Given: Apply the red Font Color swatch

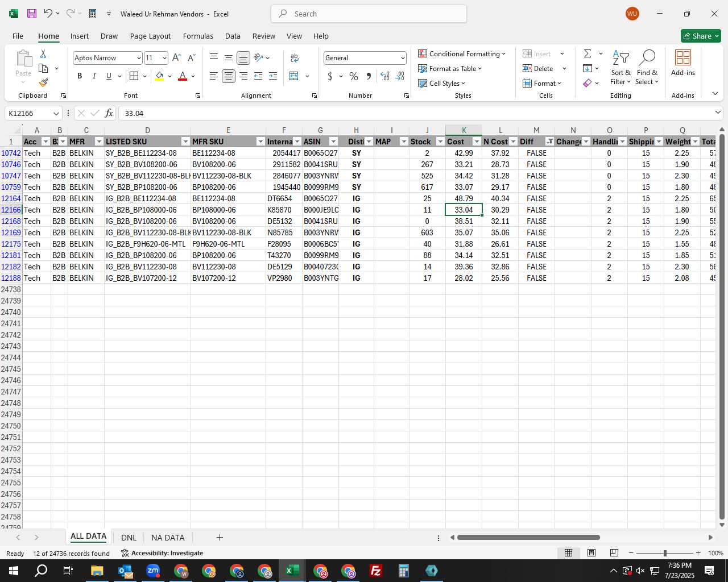Looking at the screenshot, I should 183,76.
